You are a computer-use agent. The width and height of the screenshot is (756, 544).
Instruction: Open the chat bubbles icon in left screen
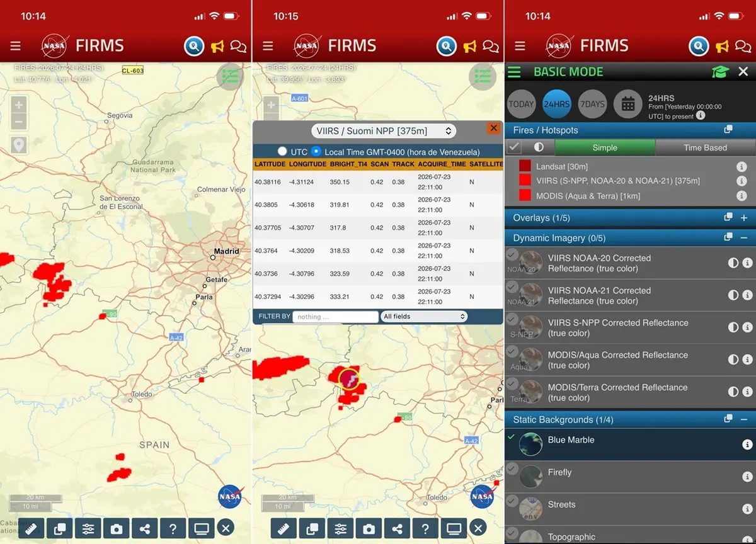238,46
